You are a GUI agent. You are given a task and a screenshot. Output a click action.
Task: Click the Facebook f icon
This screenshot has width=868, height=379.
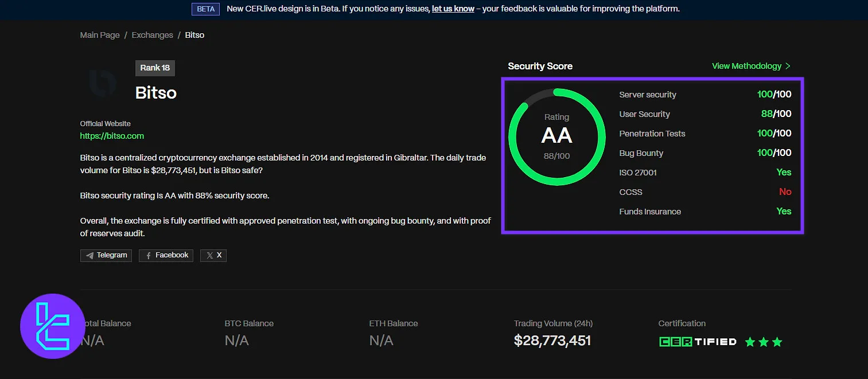[148, 255]
